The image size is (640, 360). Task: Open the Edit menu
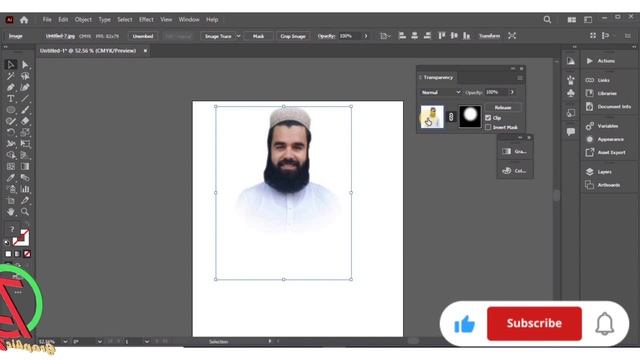(x=63, y=20)
